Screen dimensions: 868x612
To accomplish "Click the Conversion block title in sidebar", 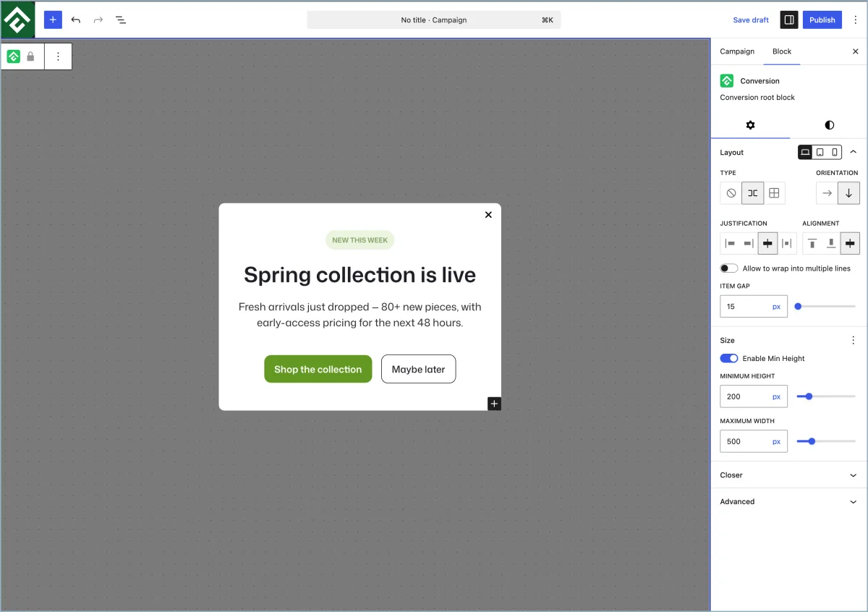I will click(759, 81).
